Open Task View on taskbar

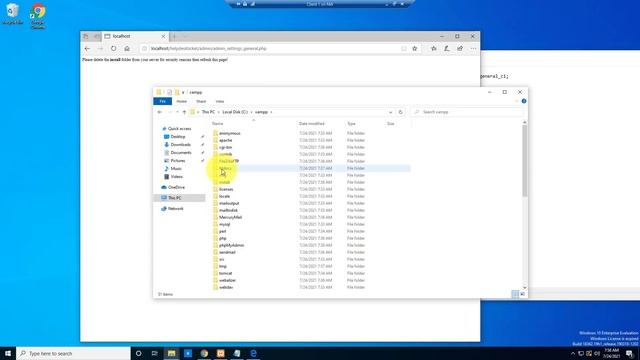(x=155, y=353)
